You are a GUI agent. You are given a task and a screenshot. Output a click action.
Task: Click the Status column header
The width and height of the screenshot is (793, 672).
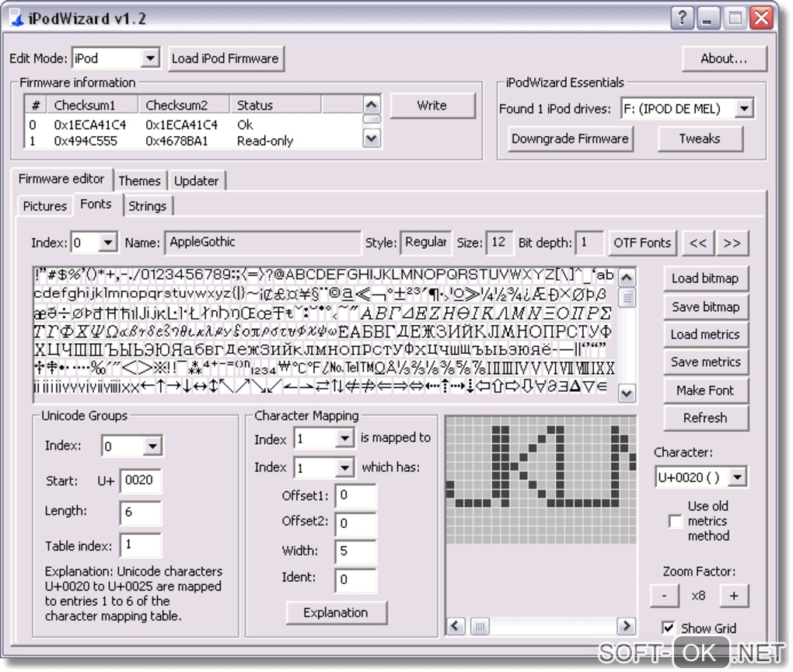(x=275, y=105)
